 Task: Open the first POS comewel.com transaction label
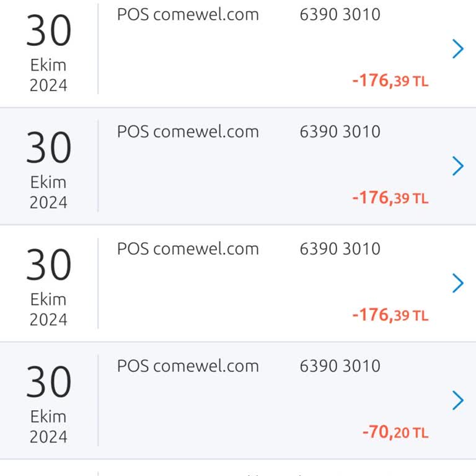point(188,14)
